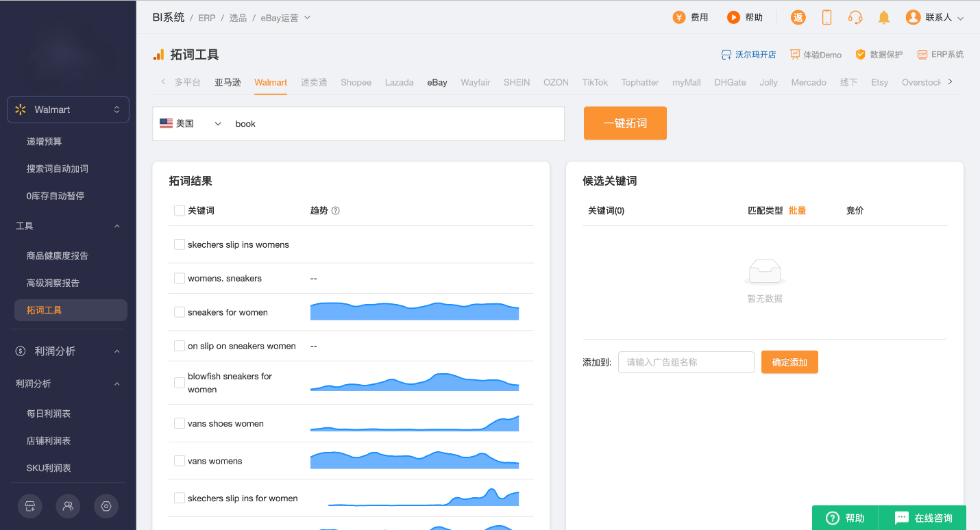This screenshot has height=530, width=980.
Task: Open the 费用 (fees) page
Action: (689, 17)
